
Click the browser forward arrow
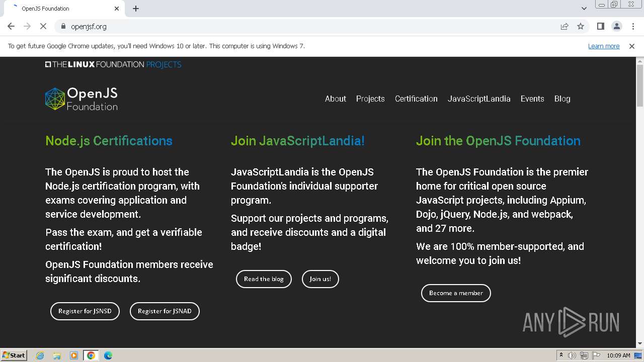pos(27,26)
